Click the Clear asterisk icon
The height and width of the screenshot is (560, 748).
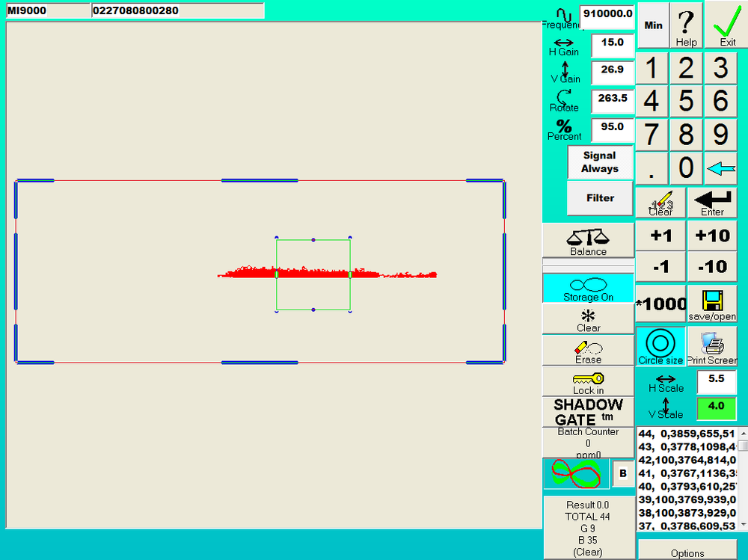(x=588, y=320)
